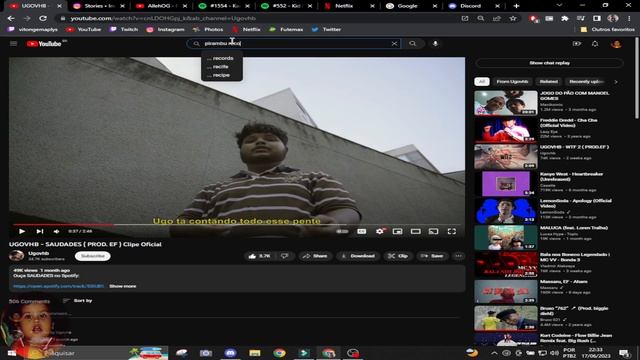
Task: Open the Create video camera icon
Action: [x=577, y=44]
